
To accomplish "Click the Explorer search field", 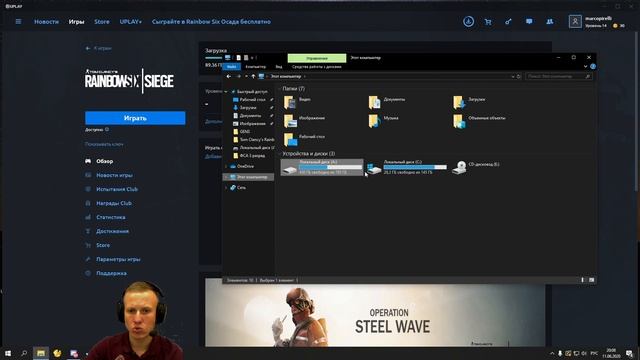I will pyautogui.click(x=558, y=76).
